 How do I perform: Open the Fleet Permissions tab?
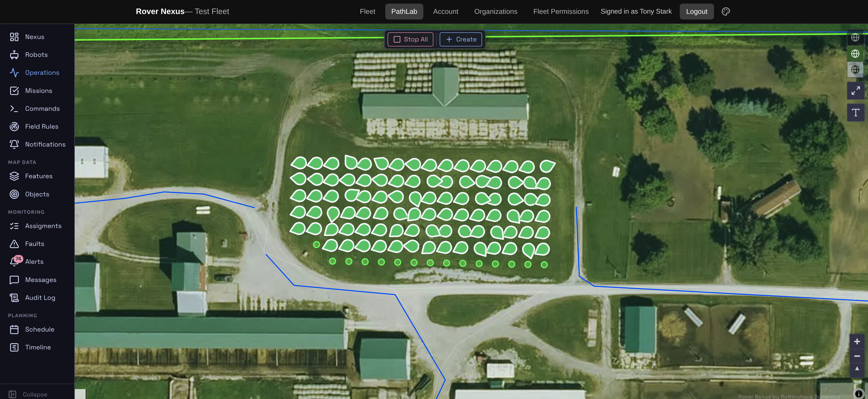pyautogui.click(x=561, y=12)
